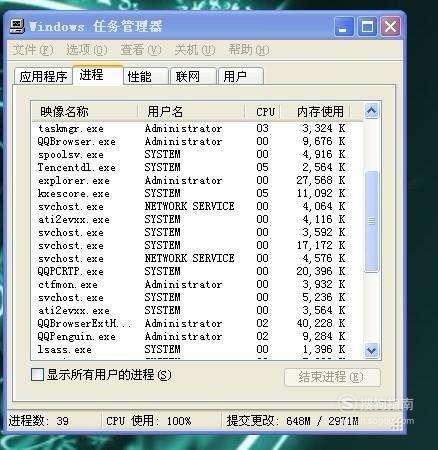Click the CPU 使用: 100% status entry

(x=149, y=421)
